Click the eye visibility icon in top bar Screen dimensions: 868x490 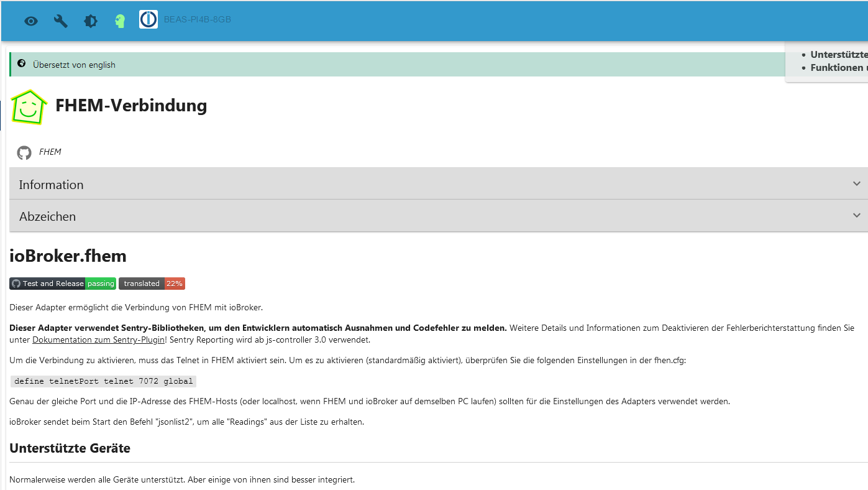pyautogui.click(x=31, y=21)
